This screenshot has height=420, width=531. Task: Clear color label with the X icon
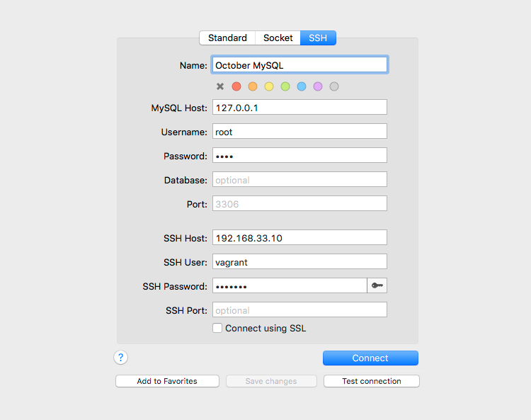[x=220, y=86]
